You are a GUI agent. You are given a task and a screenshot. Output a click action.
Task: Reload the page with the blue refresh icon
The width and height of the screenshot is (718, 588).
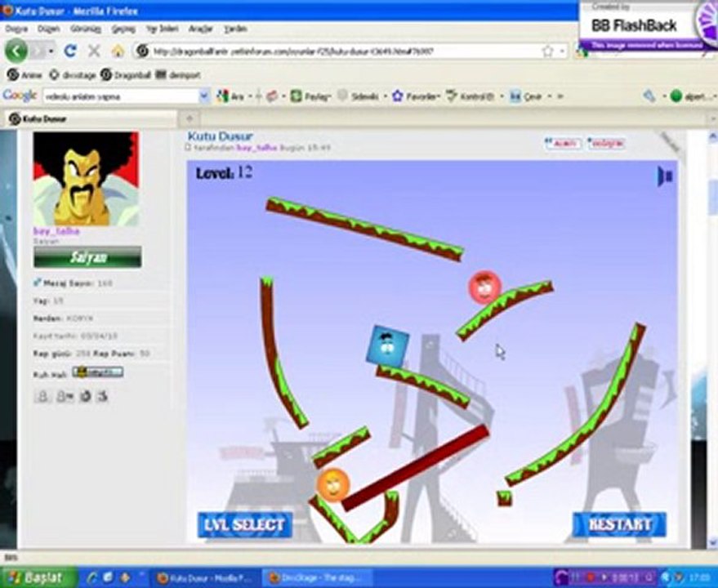[70, 51]
